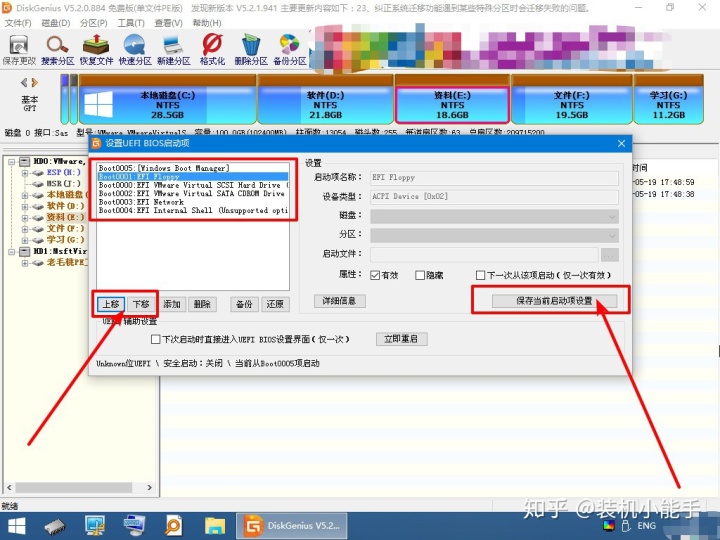The width and height of the screenshot is (720, 540).
Task: Start the 快速分区 quick partition tool
Action: [x=135, y=50]
